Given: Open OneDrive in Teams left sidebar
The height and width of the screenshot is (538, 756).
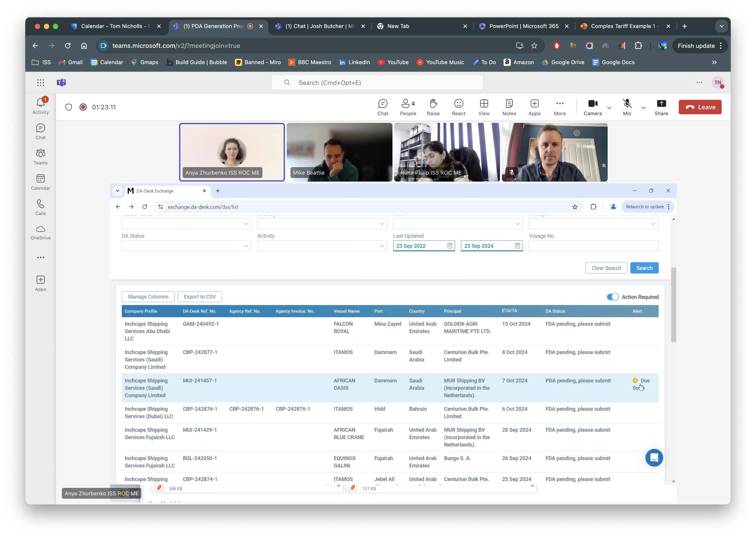Looking at the screenshot, I should 40,233.
